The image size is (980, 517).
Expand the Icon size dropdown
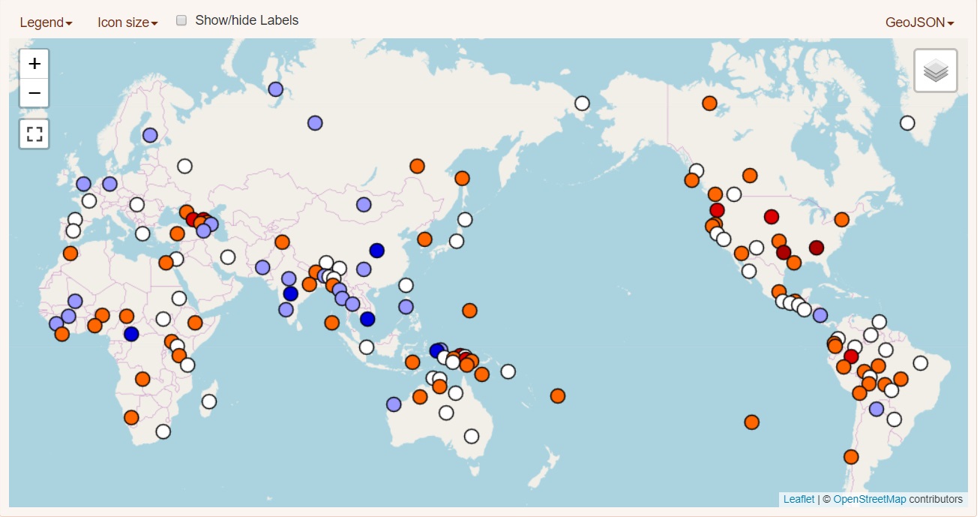[125, 22]
